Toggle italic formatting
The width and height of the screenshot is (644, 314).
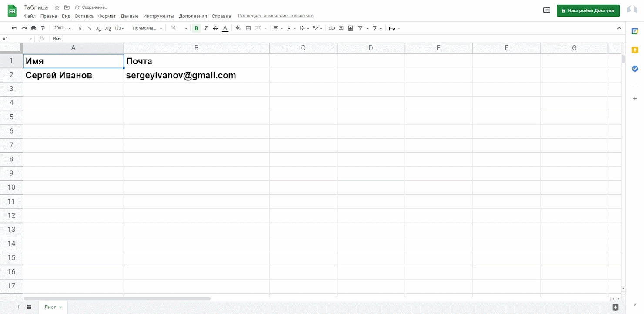click(206, 28)
